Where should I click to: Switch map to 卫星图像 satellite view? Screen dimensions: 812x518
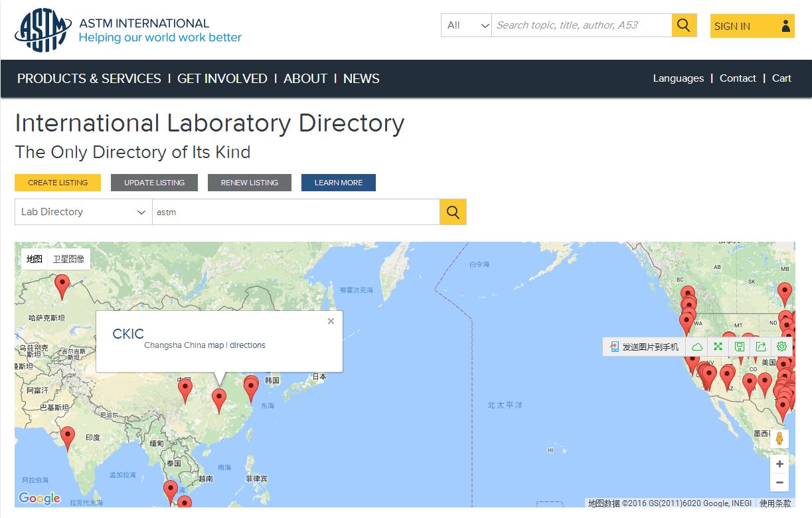pyautogui.click(x=69, y=259)
